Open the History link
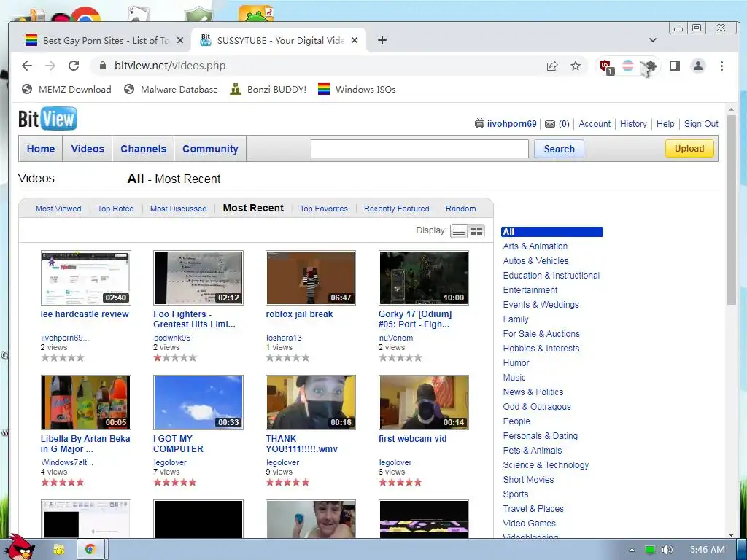This screenshot has height=560, width=747. pos(633,124)
